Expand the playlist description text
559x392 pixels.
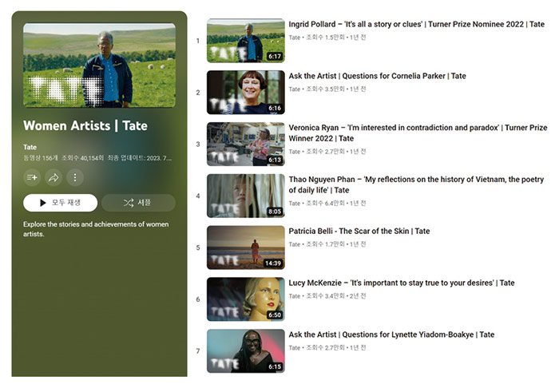tap(96, 229)
